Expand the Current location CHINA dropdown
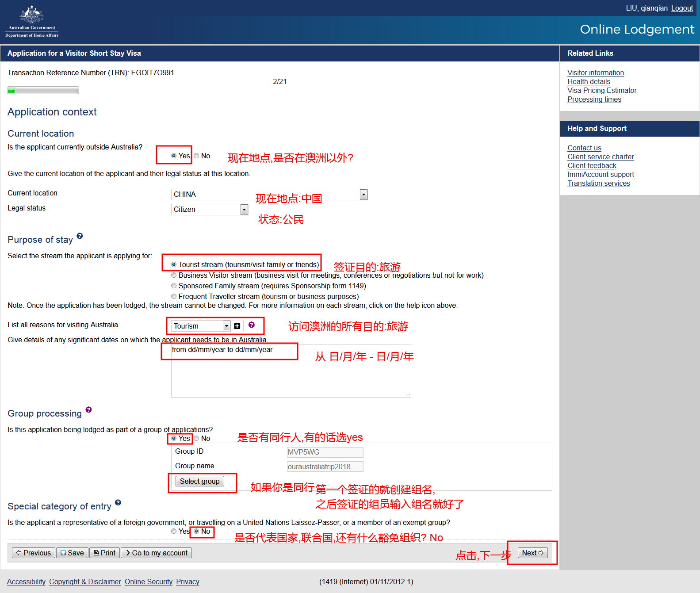The image size is (700, 593). click(x=363, y=195)
